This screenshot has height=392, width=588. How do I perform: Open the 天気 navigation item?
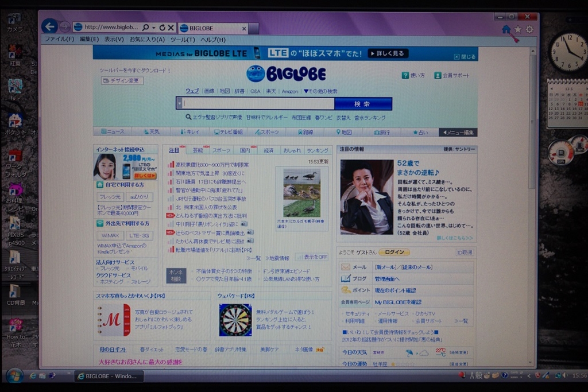pyautogui.click(x=151, y=132)
